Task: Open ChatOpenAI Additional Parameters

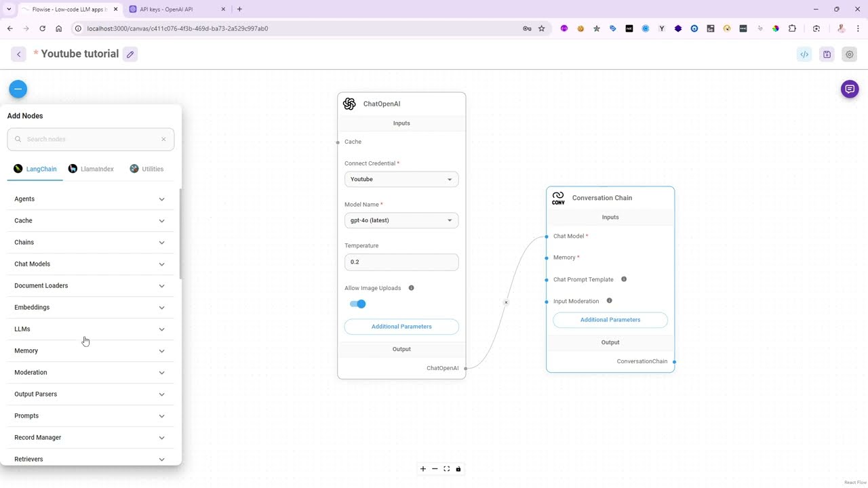Action: tap(401, 327)
